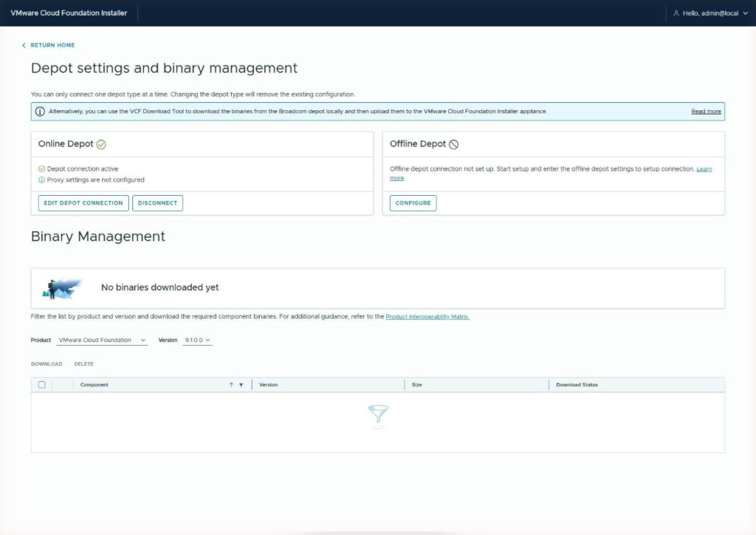Viewport: 756px width, 535px height.
Task: Click the green check icon next to Online Depot
Action: tap(101, 144)
